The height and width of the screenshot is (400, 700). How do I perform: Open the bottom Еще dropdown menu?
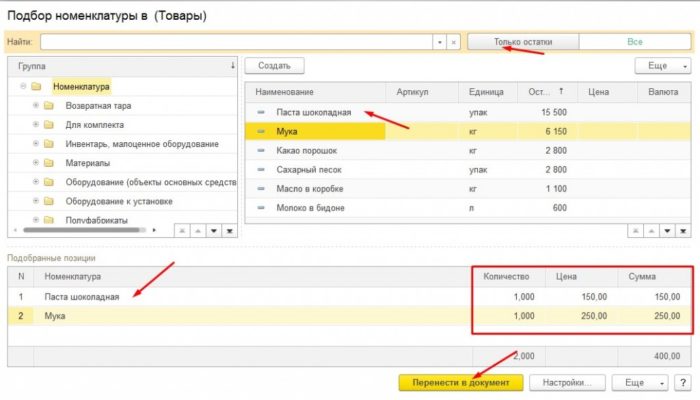click(640, 383)
